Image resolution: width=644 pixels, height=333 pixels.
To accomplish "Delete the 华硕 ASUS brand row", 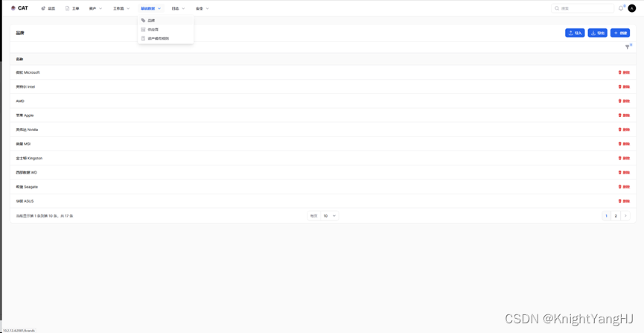I will pos(624,201).
